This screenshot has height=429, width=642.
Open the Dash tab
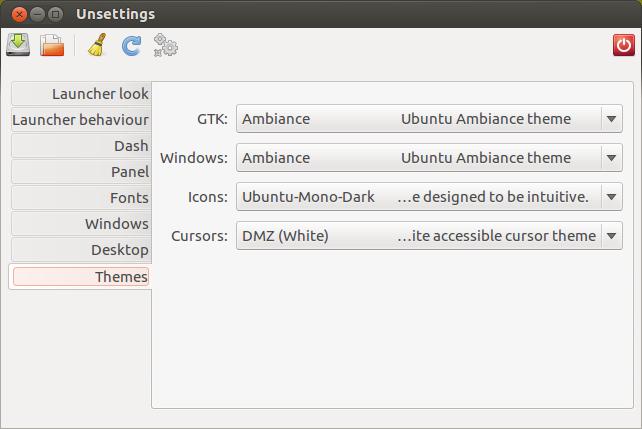coord(81,146)
